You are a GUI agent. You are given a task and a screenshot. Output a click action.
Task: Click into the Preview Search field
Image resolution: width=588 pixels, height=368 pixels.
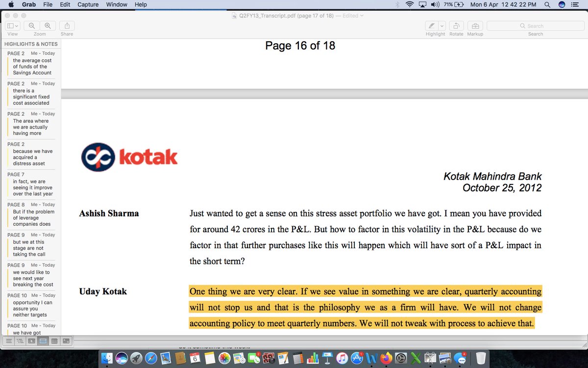535,26
